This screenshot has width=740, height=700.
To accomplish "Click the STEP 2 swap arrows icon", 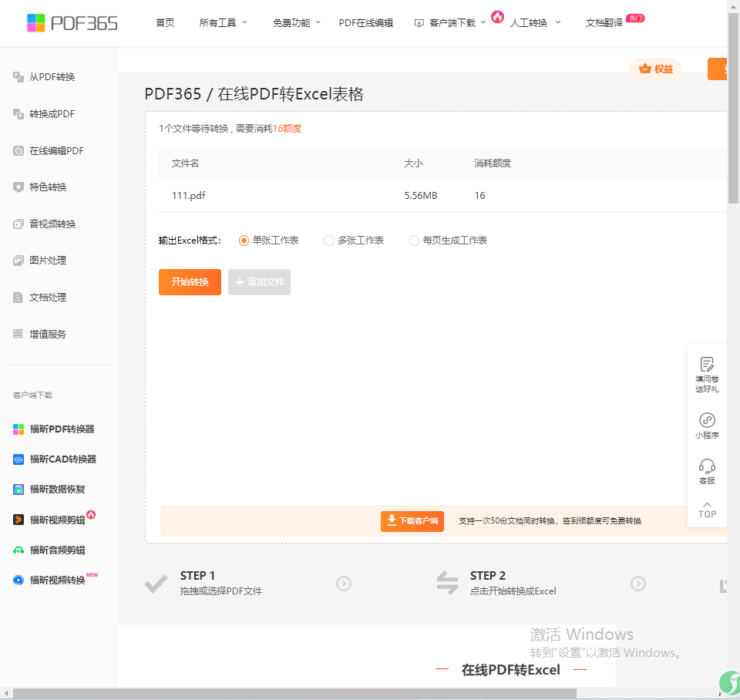I will pos(447,583).
